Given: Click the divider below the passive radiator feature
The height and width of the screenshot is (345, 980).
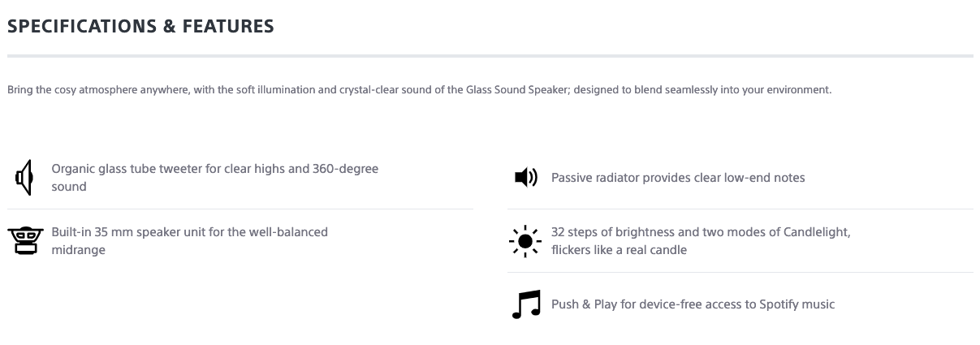Looking at the screenshot, I should pyautogui.click(x=740, y=209).
